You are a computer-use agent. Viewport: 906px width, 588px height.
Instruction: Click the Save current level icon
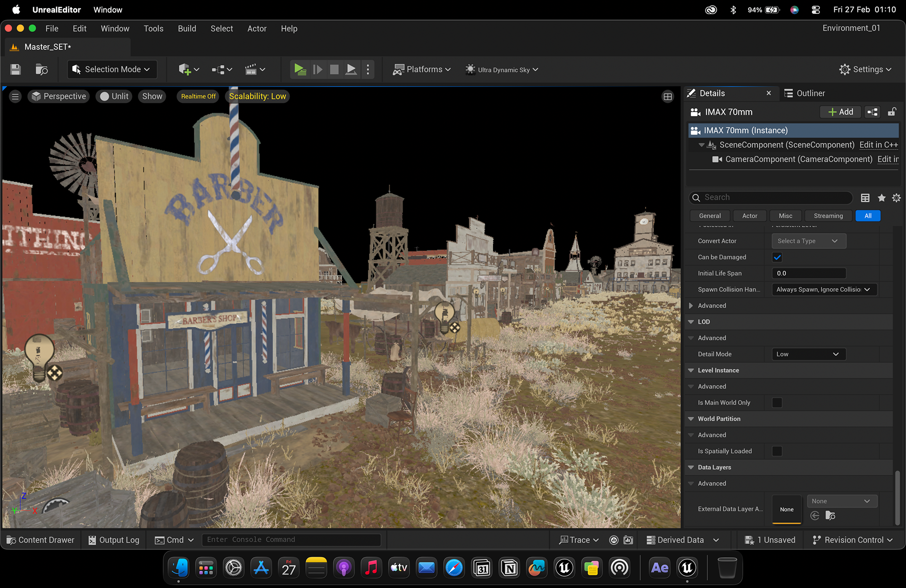(16, 70)
